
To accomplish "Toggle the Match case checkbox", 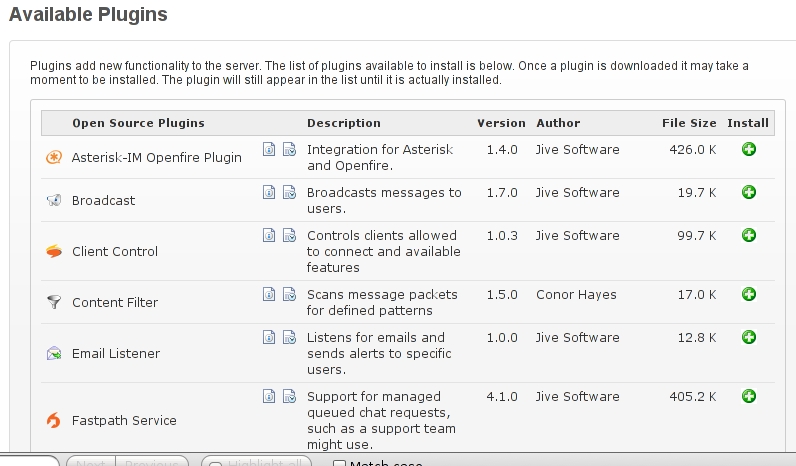I will tap(339, 463).
